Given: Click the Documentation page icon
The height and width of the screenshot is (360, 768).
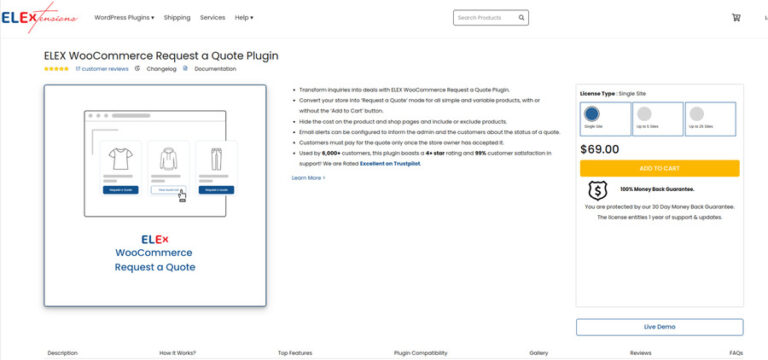Looking at the screenshot, I should [185, 69].
